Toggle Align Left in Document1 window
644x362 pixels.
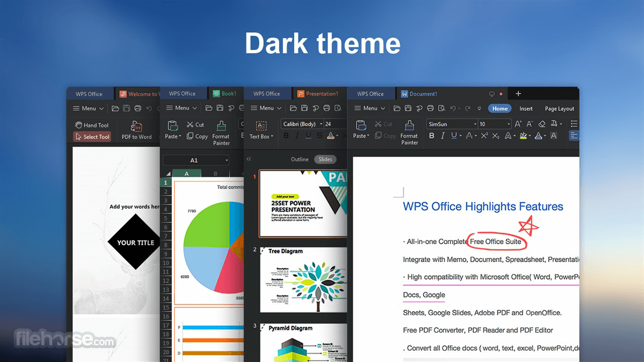coord(574,136)
